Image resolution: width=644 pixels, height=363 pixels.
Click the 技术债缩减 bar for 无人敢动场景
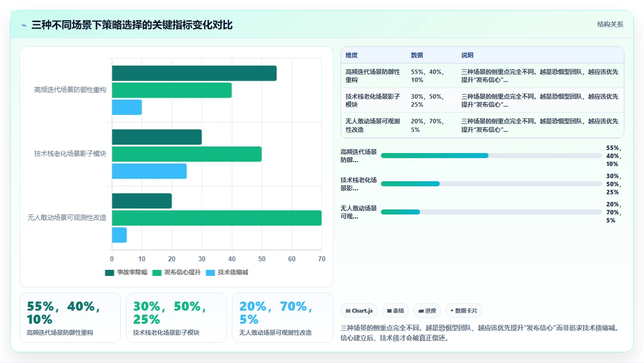119,235
